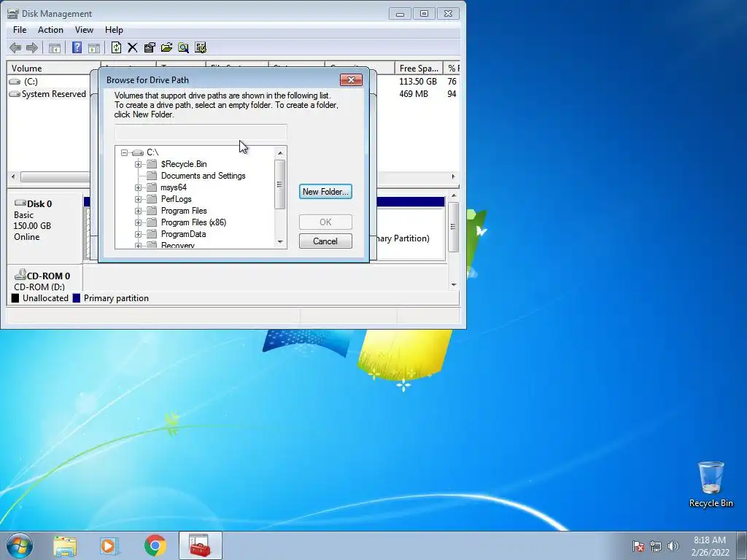Image resolution: width=747 pixels, height=560 pixels.
Task: Open the Action menu
Action: 50,29
